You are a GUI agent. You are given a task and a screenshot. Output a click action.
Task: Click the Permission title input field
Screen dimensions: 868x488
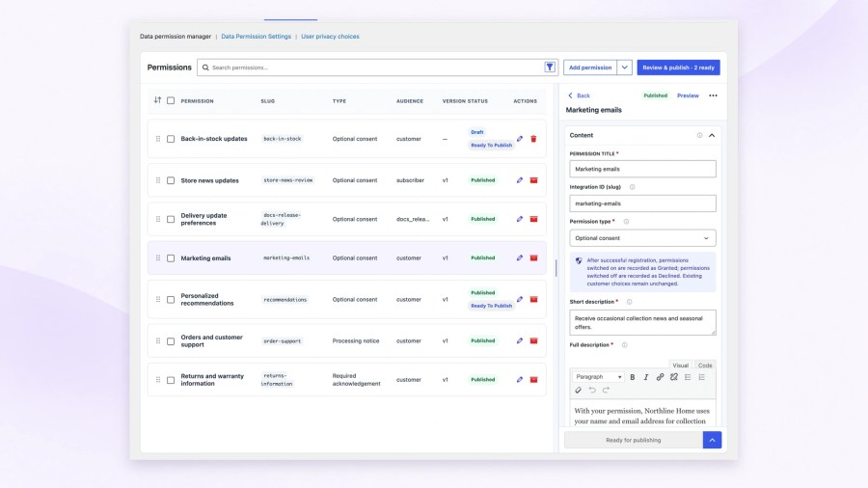[x=642, y=170]
